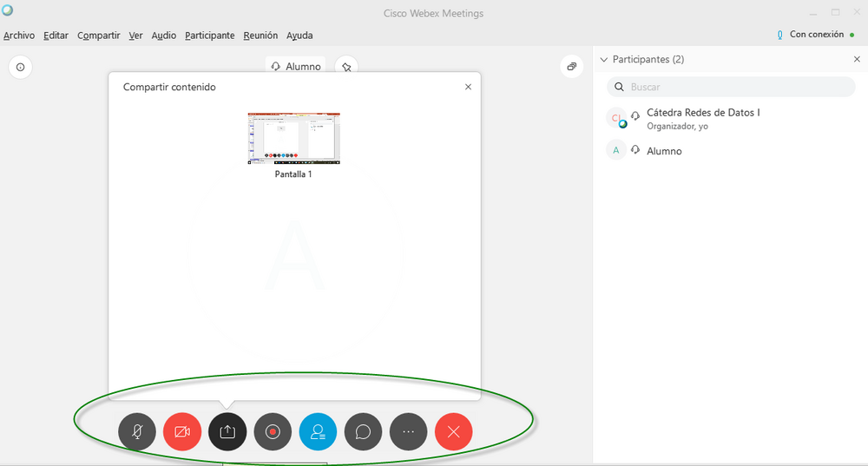Open the Editar menu
The width and height of the screenshot is (868, 466).
(56, 36)
